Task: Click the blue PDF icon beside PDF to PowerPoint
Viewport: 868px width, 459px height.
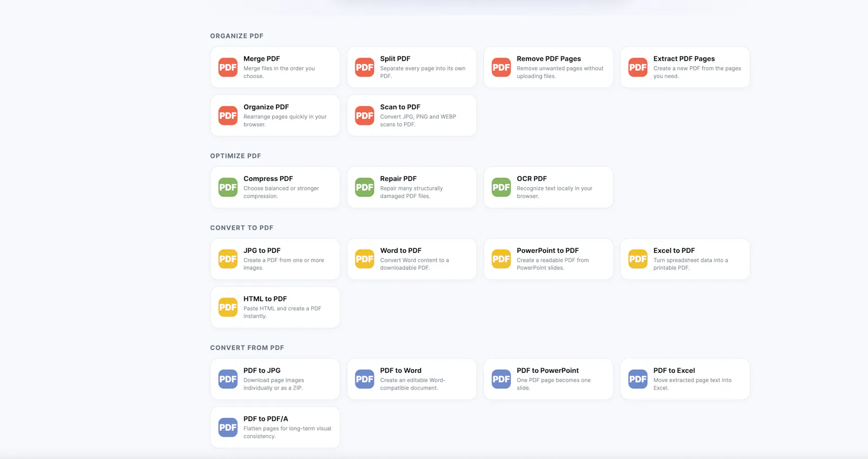Action: (x=501, y=379)
